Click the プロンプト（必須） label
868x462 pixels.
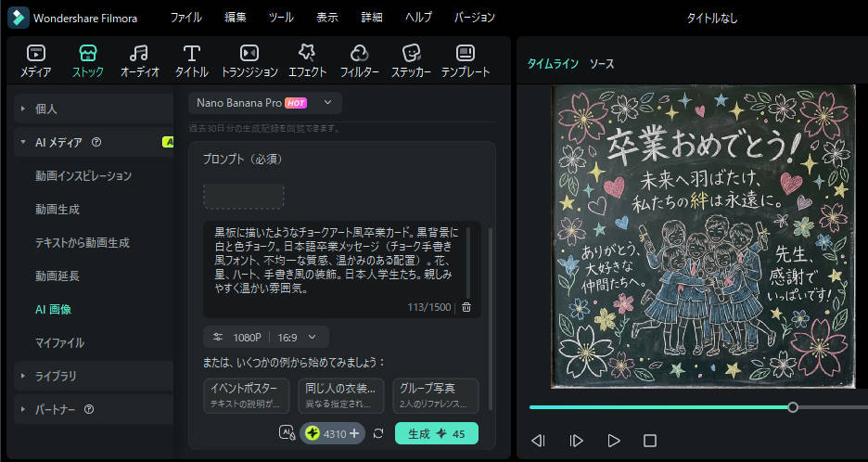coord(242,160)
